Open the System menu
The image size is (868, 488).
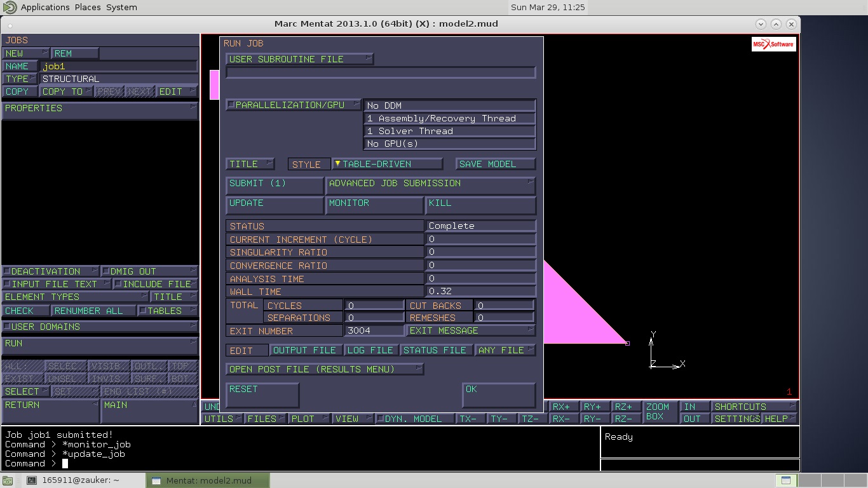pyautogui.click(x=121, y=7)
